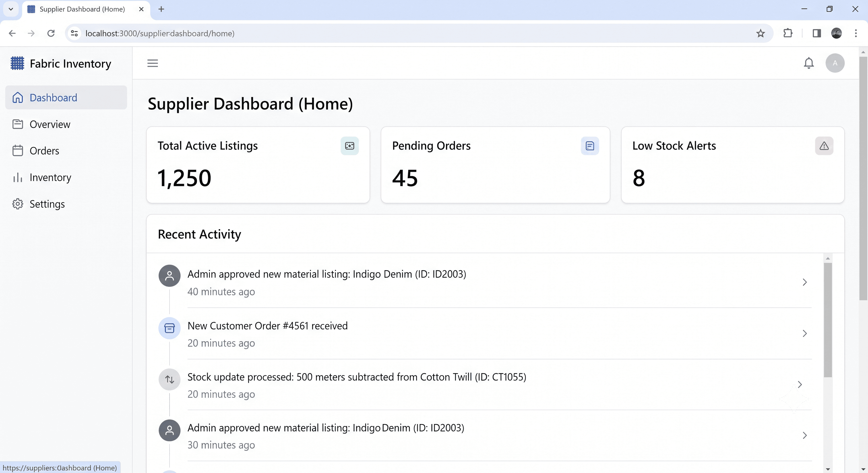Image resolution: width=868 pixels, height=473 pixels.
Task: Click the archive icon for Order #4561
Action: [170, 328]
